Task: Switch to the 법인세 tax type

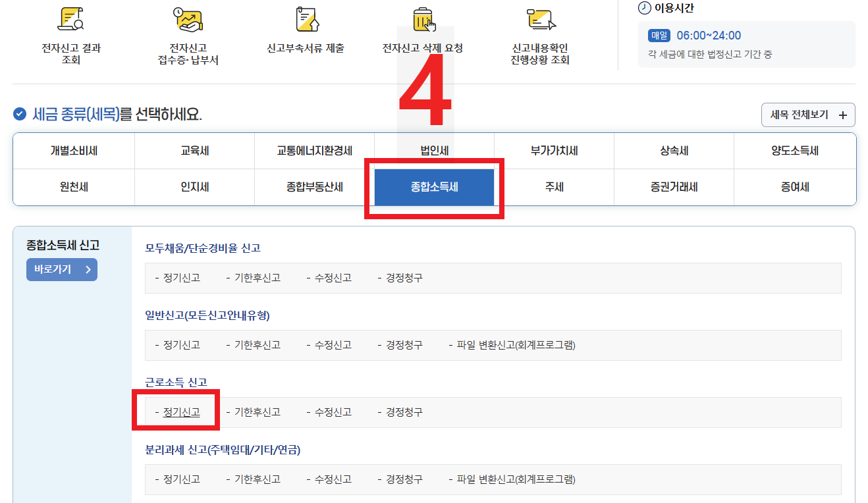Action: click(434, 151)
